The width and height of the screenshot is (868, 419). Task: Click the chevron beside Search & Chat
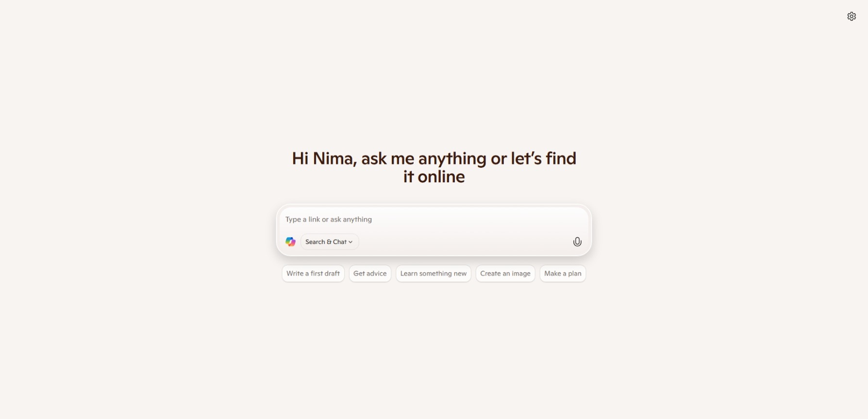tap(351, 242)
